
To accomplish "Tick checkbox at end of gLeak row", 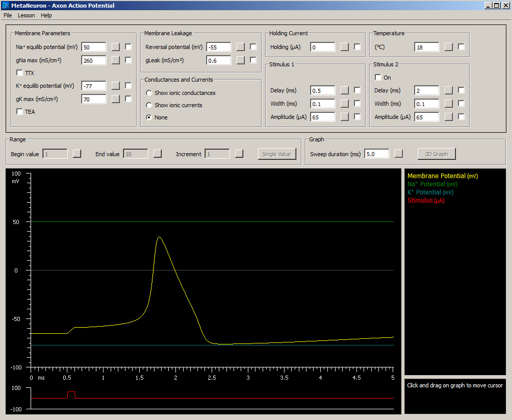I will [253, 60].
